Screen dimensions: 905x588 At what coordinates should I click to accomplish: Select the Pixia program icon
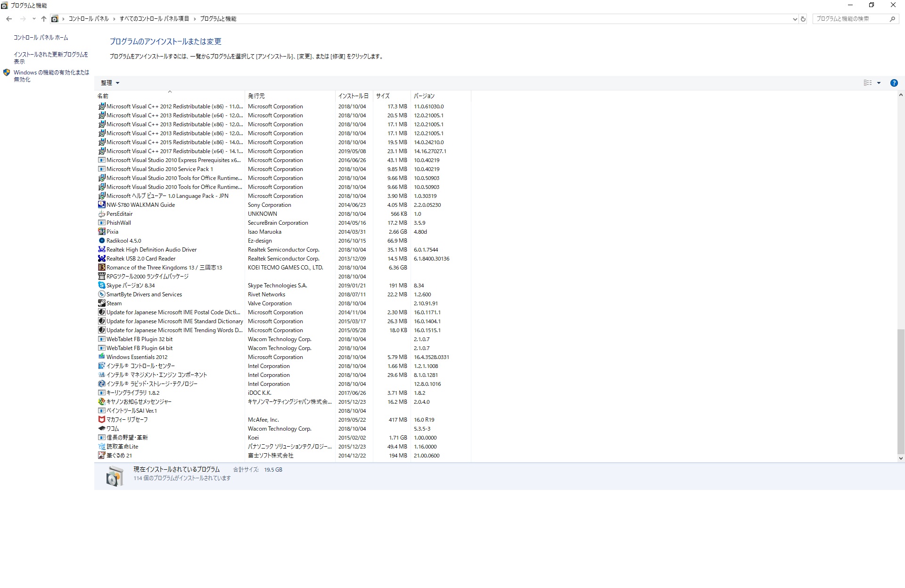click(101, 232)
